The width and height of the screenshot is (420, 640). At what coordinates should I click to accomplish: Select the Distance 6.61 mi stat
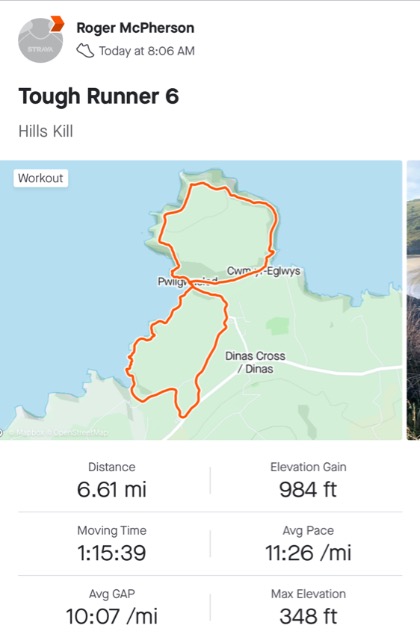coord(112,481)
